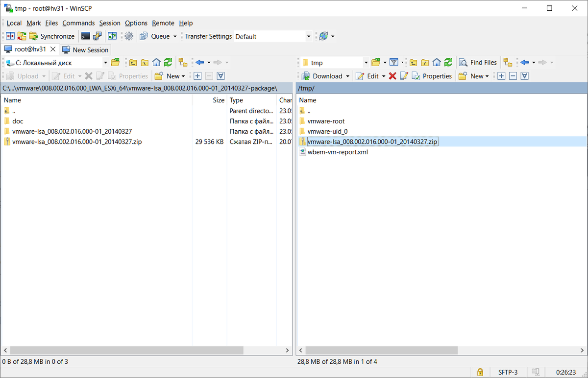Screen dimensions: 588x378
Task: Go to remote parent directory icon
Action: pos(413,62)
